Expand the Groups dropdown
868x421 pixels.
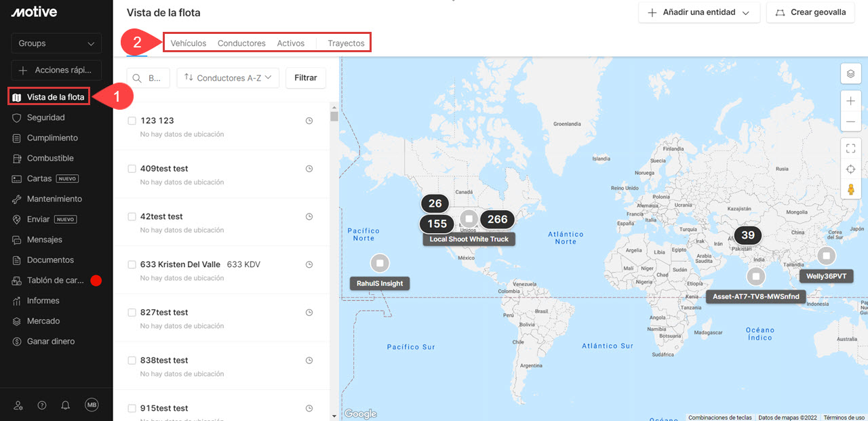[56, 43]
